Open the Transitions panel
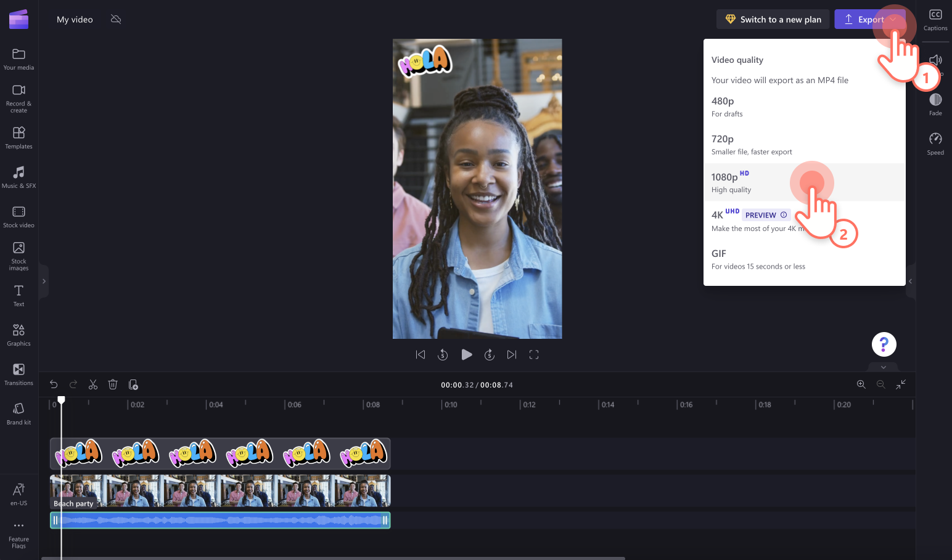The height and width of the screenshot is (560, 952). click(x=18, y=374)
